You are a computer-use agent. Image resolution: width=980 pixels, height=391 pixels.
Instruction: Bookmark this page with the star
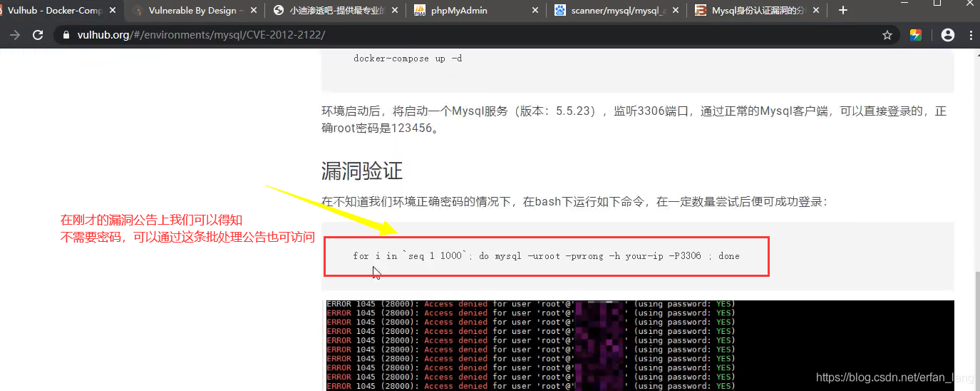(887, 35)
